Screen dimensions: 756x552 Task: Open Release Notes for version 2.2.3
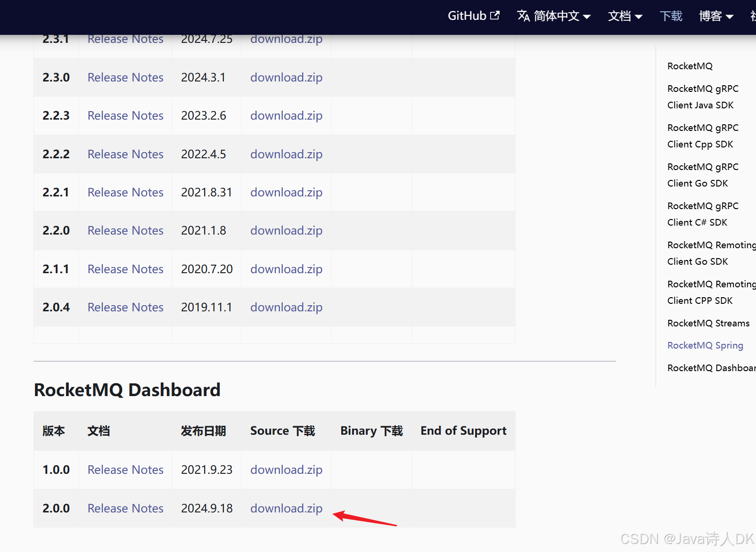pyautogui.click(x=125, y=115)
